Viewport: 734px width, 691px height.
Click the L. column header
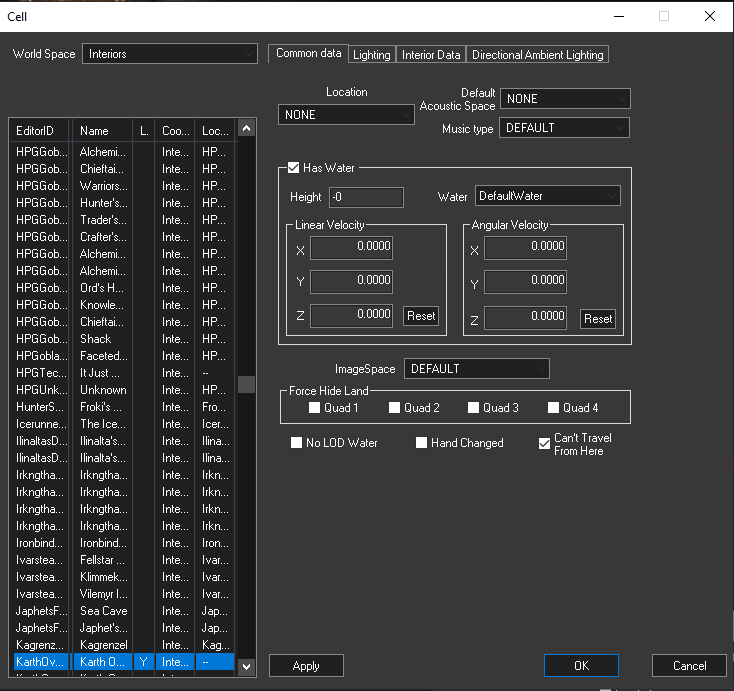[x=144, y=131]
